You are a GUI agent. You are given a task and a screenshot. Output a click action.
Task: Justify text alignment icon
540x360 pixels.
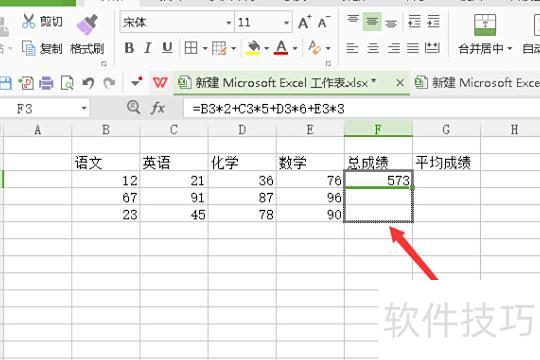[413, 48]
